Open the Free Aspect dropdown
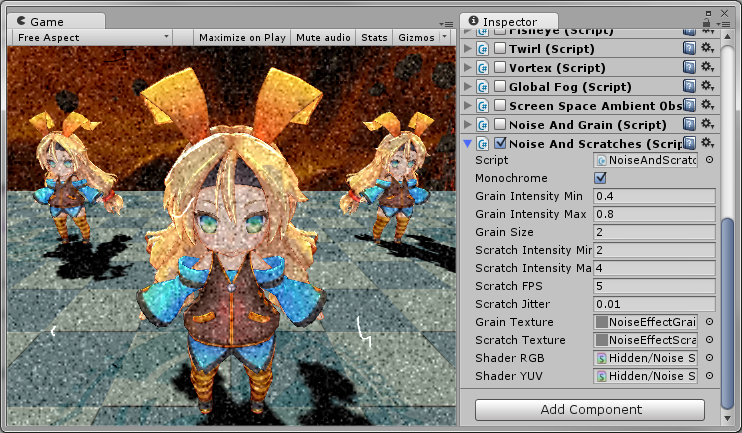This screenshot has height=433, width=742. coord(91,37)
